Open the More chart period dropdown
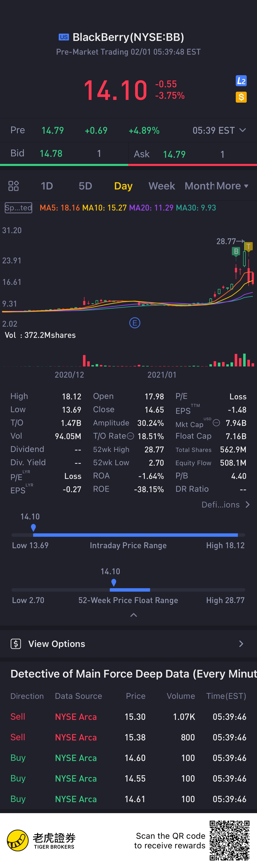The height and width of the screenshot is (868, 257). tap(232, 186)
